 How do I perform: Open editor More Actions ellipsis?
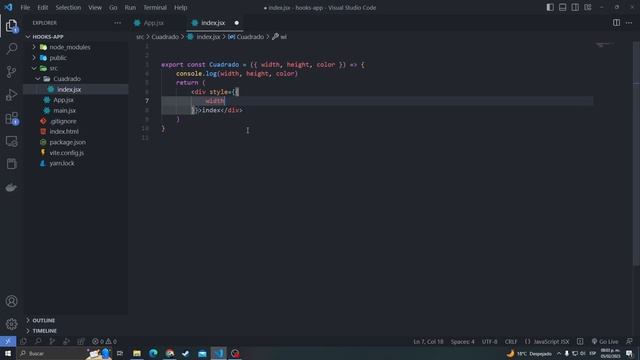[629, 23]
